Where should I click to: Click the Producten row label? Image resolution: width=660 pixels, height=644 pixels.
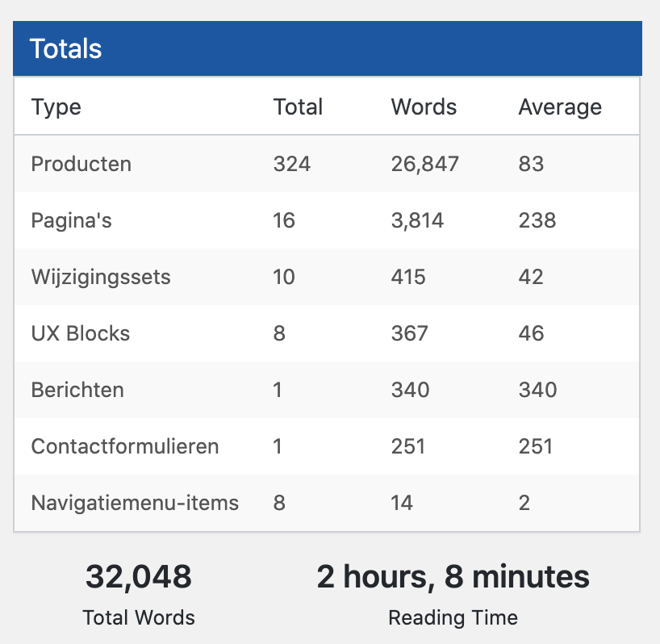(81, 164)
